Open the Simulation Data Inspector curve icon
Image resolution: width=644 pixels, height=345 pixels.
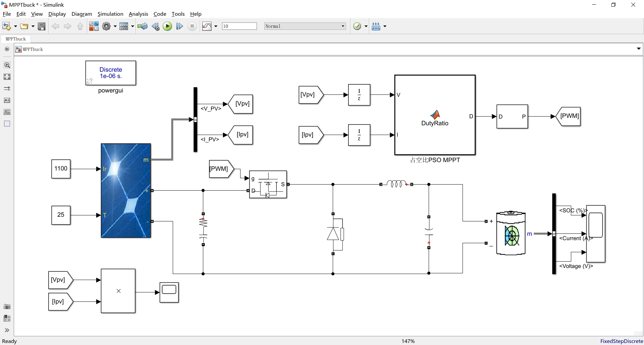[x=208, y=26]
